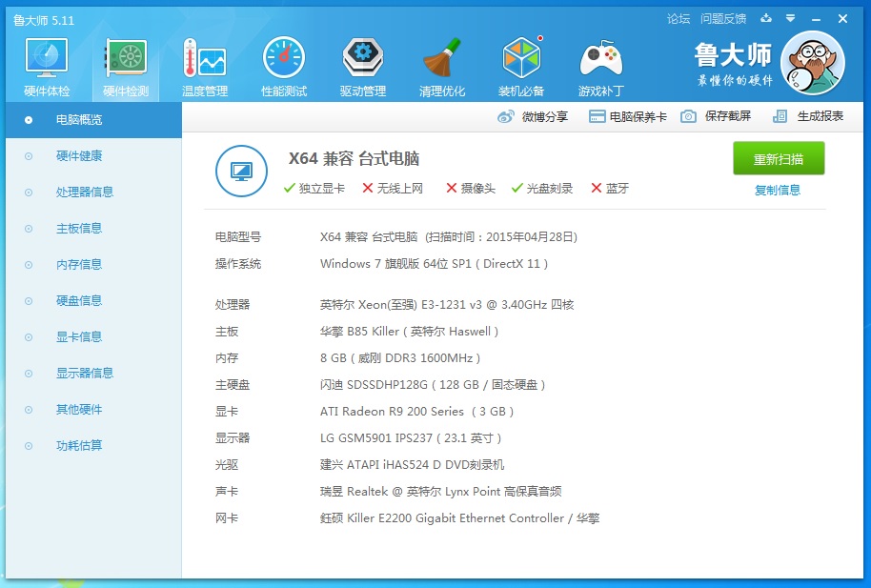Select 硬件检测 hardware detection icon

pos(126,58)
